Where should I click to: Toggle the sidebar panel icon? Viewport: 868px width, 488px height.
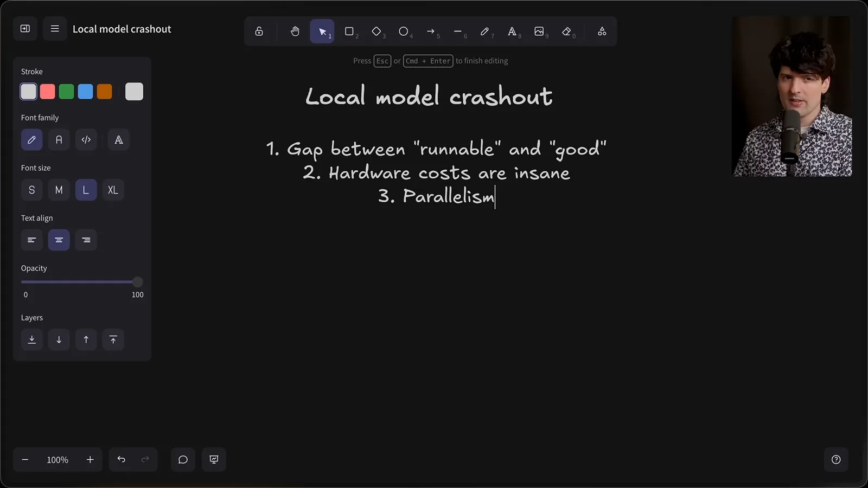25,28
